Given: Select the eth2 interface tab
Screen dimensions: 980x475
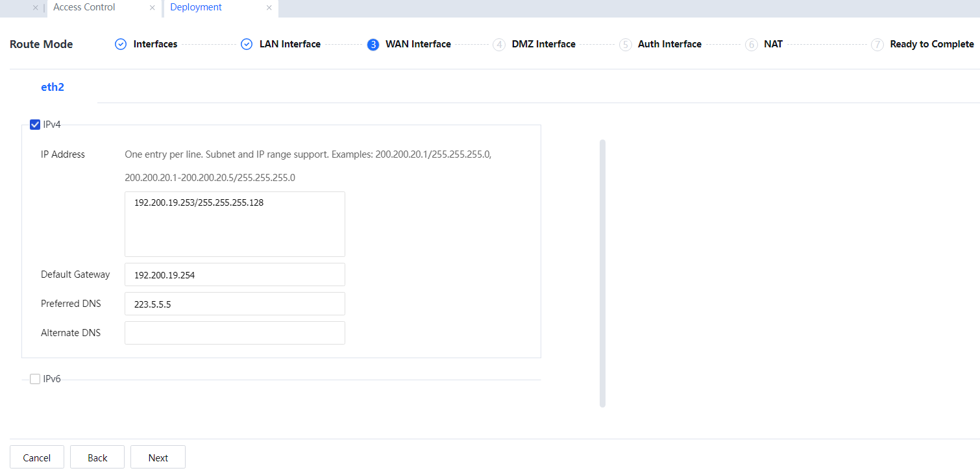Looking at the screenshot, I should pyautogui.click(x=53, y=87).
